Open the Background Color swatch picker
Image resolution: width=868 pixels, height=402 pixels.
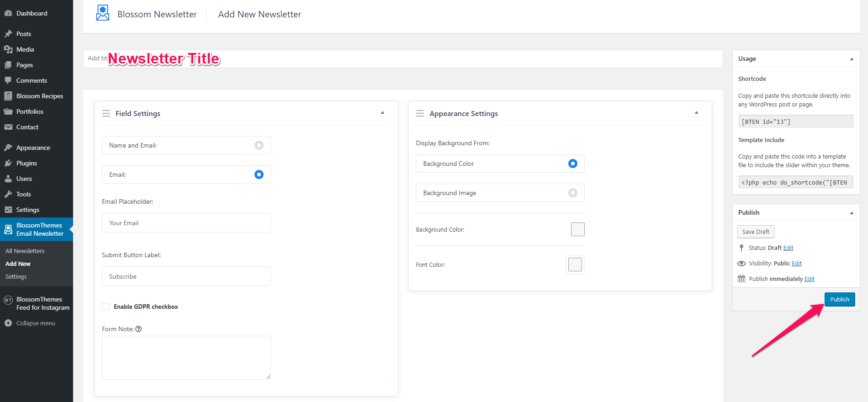coord(578,229)
